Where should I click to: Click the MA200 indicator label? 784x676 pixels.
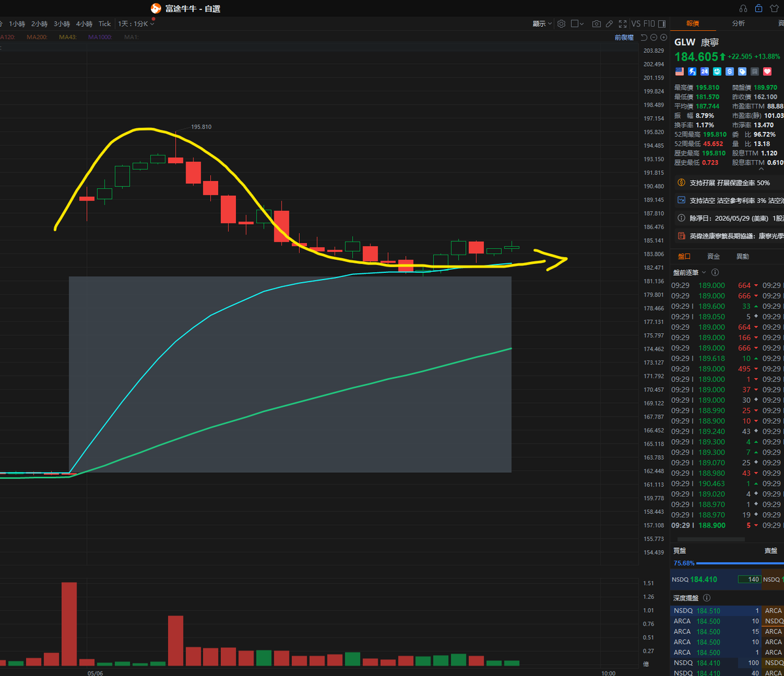pyautogui.click(x=36, y=37)
